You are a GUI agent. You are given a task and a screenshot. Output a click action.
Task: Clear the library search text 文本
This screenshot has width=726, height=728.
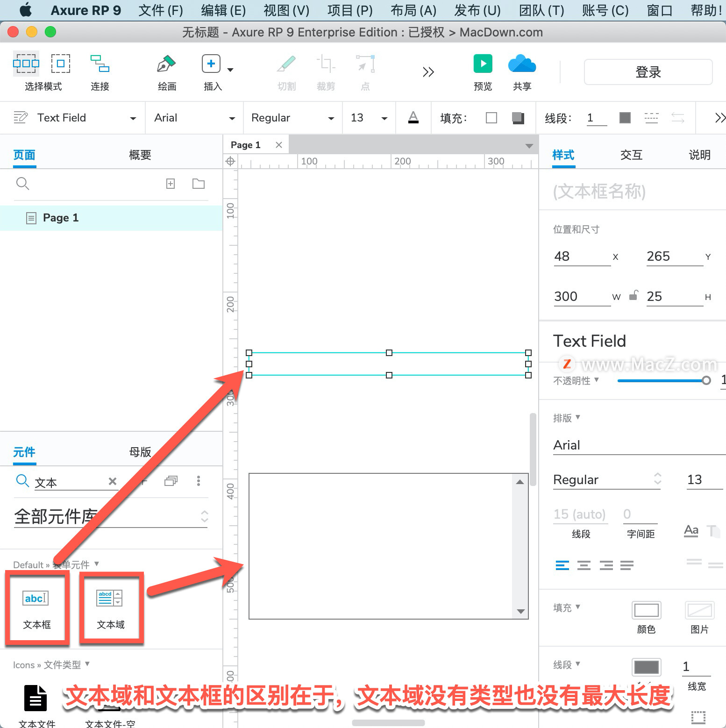pos(113,481)
